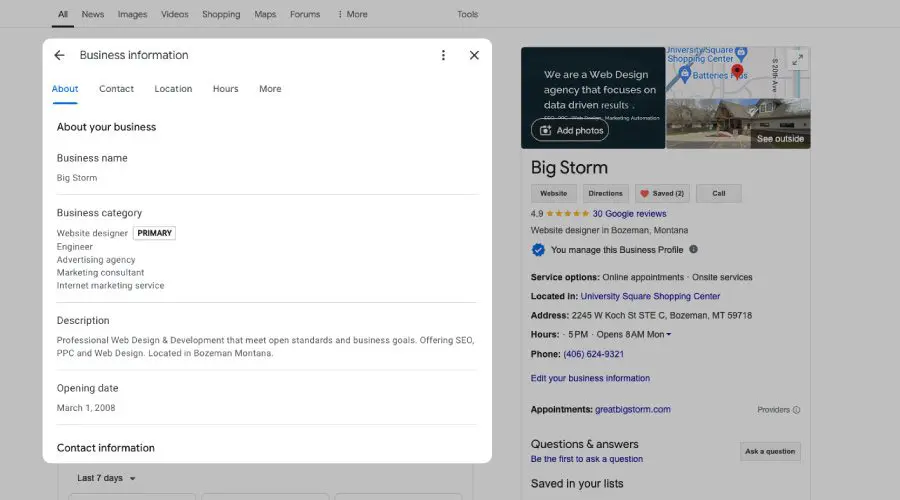Click the phone number (406) 624-9321
Image resolution: width=900 pixels, height=500 pixels.
click(593, 354)
